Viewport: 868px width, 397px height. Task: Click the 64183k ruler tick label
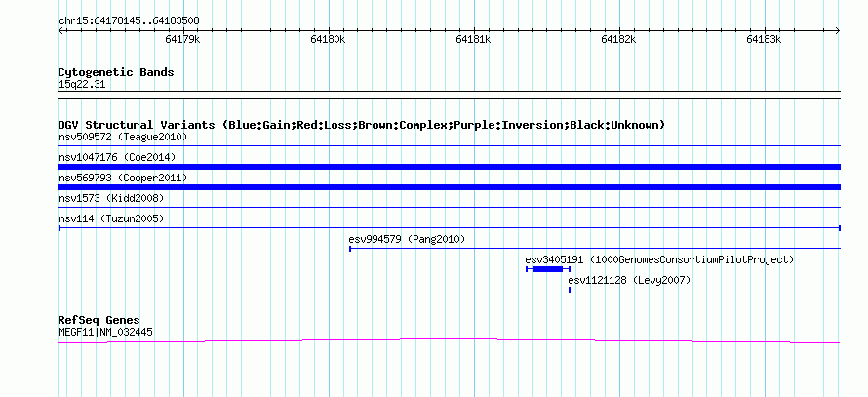pos(764,40)
